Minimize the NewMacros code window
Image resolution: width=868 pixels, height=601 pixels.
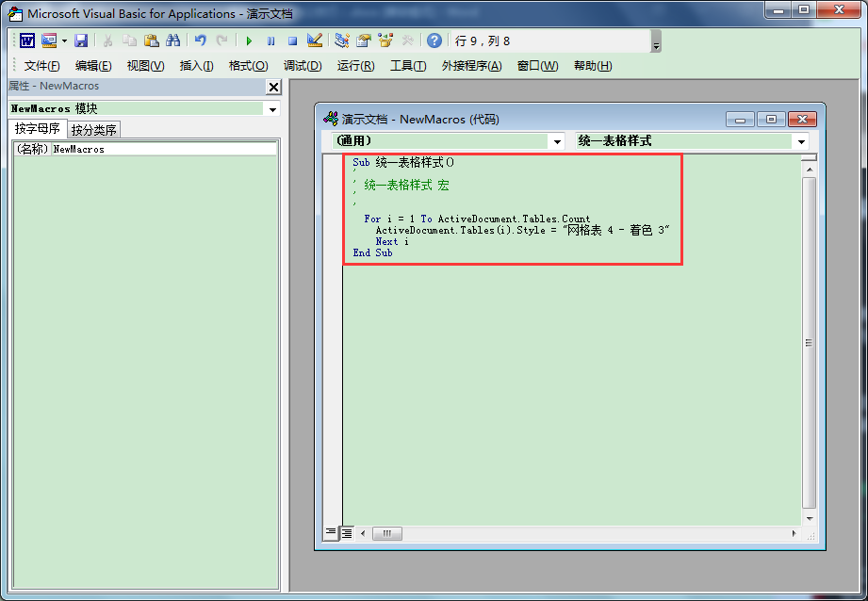[740, 119]
